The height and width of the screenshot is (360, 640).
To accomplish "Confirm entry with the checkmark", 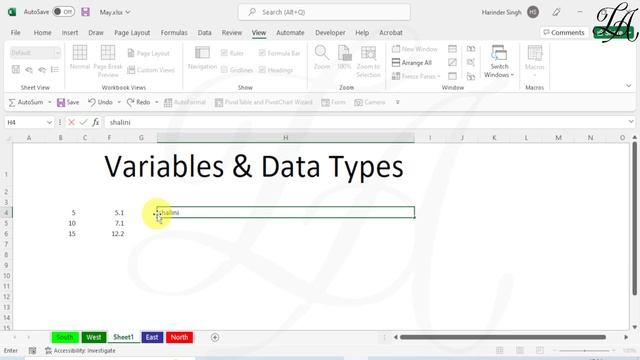I will [x=83, y=122].
